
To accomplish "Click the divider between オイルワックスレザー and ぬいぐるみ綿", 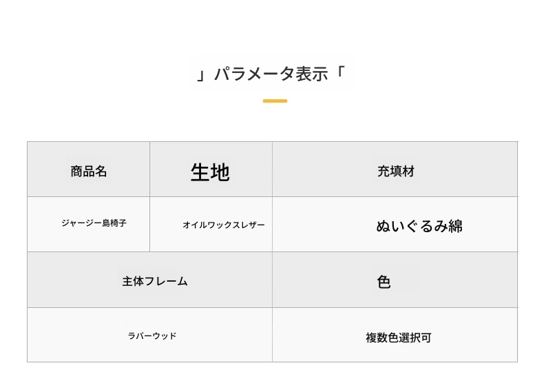I will (272, 225).
